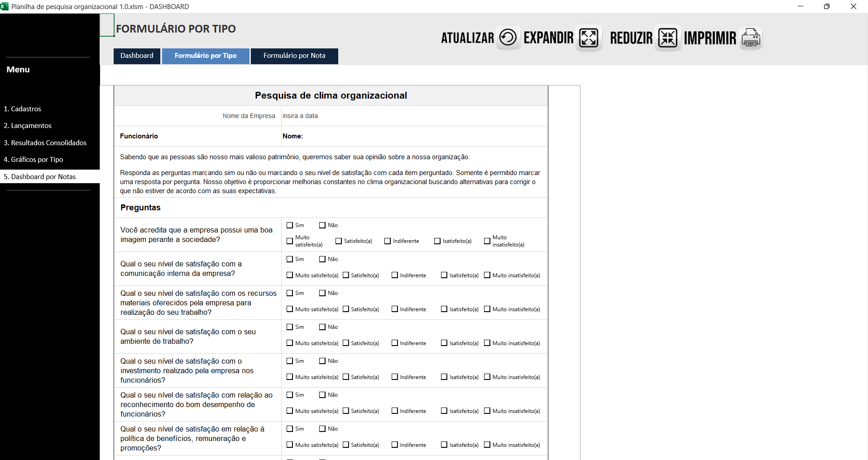Check Sim for company image question
The width and height of the screenshot is (868, 460).
[x=290, y=225]
